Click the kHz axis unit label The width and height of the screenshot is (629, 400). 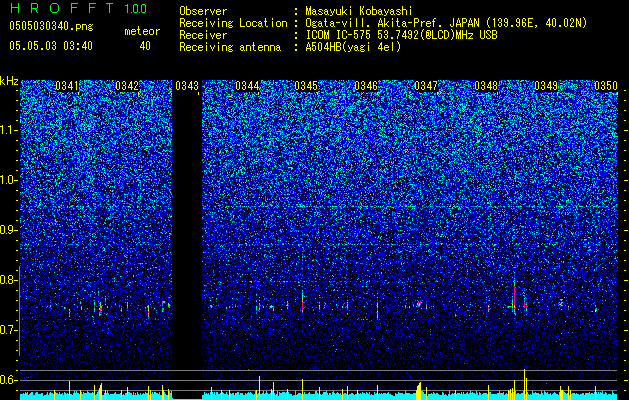pyautogui.click(x=10, y=81)
